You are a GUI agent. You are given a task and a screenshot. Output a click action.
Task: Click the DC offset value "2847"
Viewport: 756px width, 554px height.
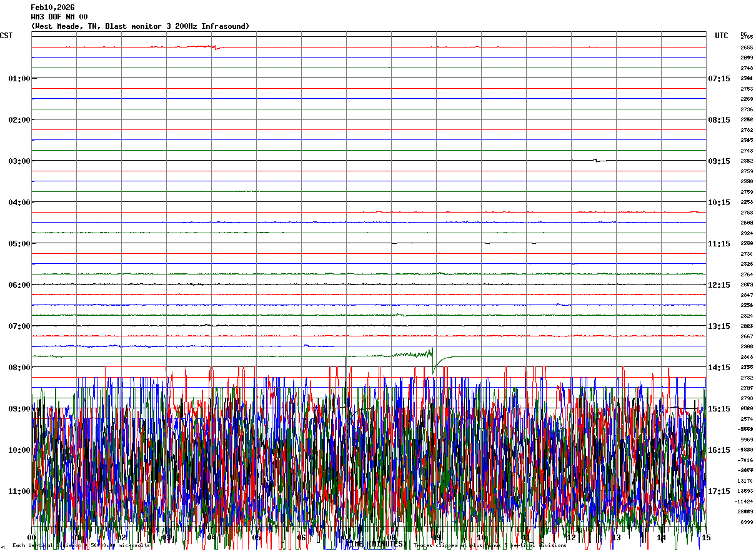pyautogui.click(x=747, y=295)
